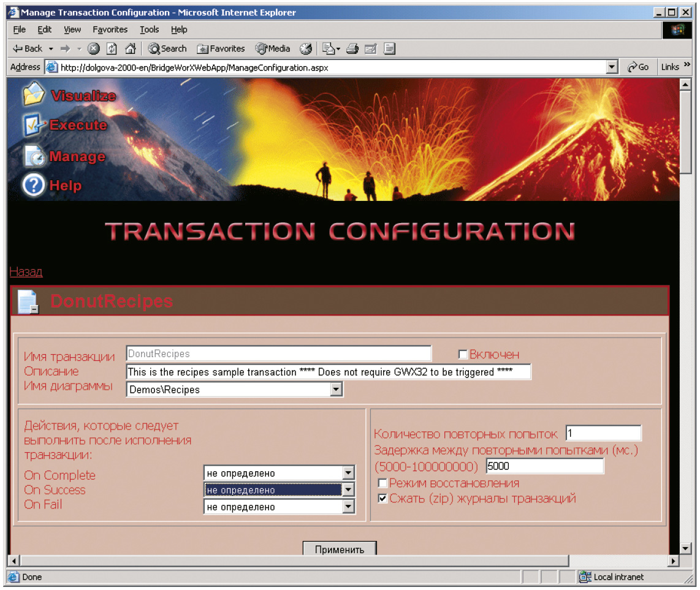This screenshot has height=590, width=700.
Task: Click the Done status text
Action: tap(32, 577)
